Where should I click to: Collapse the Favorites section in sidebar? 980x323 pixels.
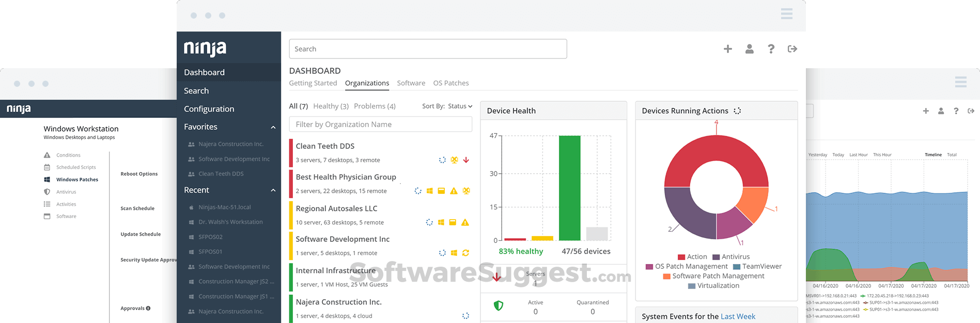[273, 127]
